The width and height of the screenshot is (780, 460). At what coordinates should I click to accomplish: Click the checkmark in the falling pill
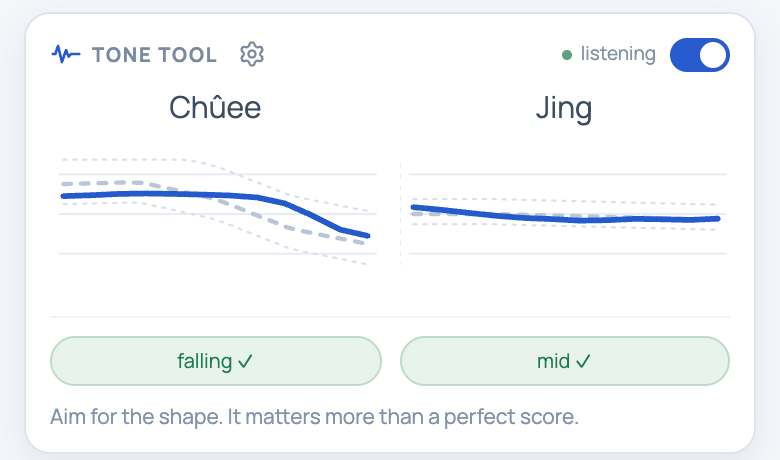(245, 361)
